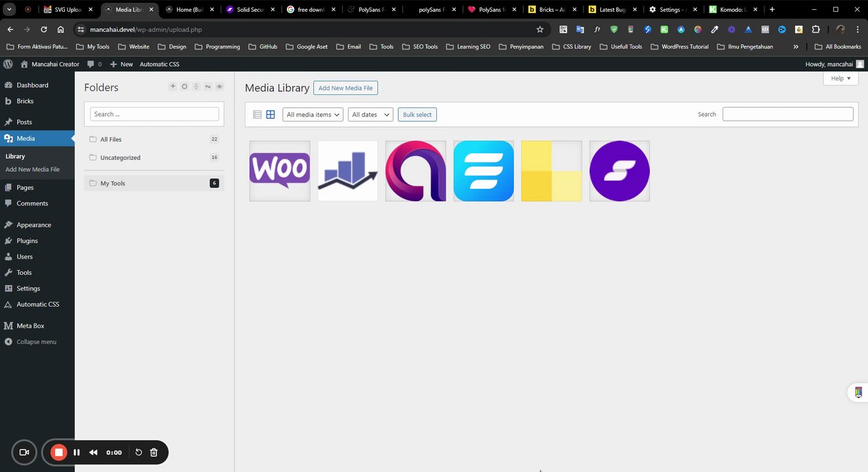
Task: Select the My Tools folder
Action: pos(154,183)
